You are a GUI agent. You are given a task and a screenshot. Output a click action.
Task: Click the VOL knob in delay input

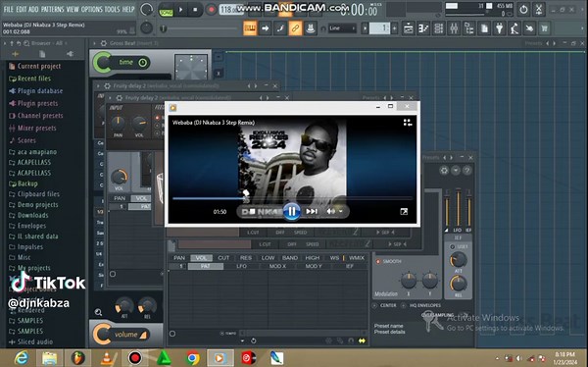tap(139, 124)
